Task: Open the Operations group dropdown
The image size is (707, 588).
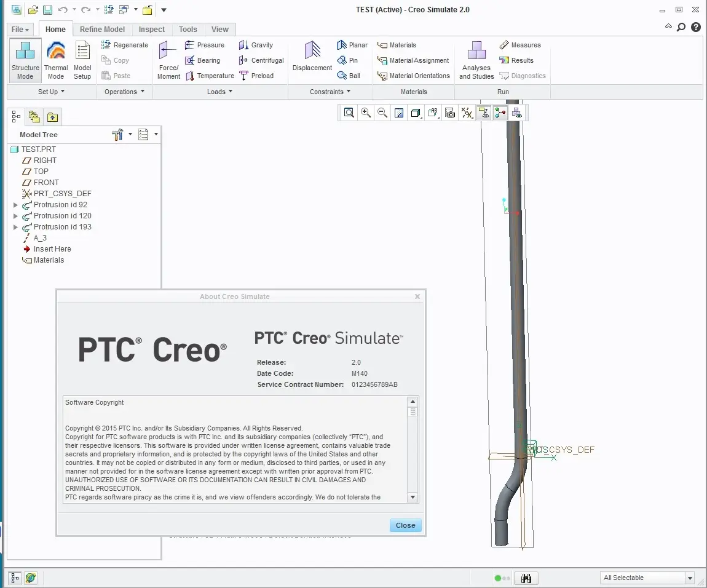Action: tap(124, 92)
